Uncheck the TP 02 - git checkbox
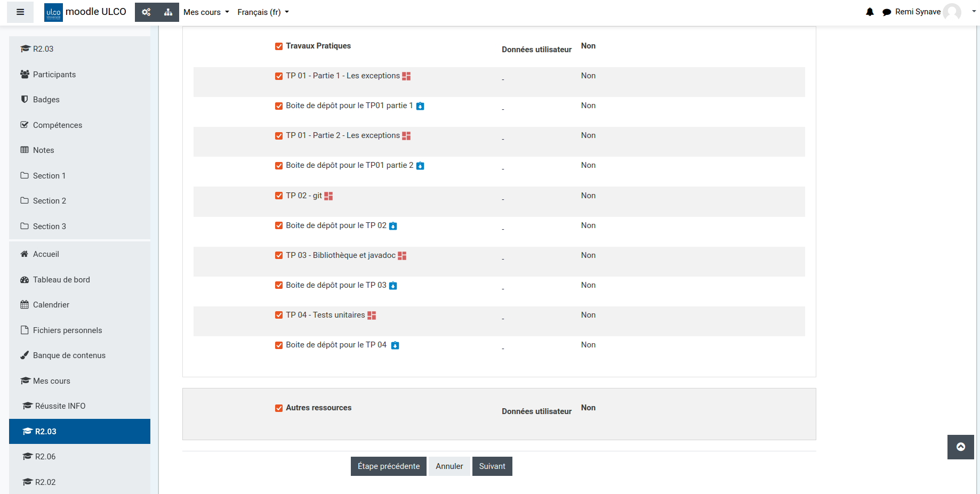Image resolution: width=980 pixels, height=494 pixels. (279, 196)
